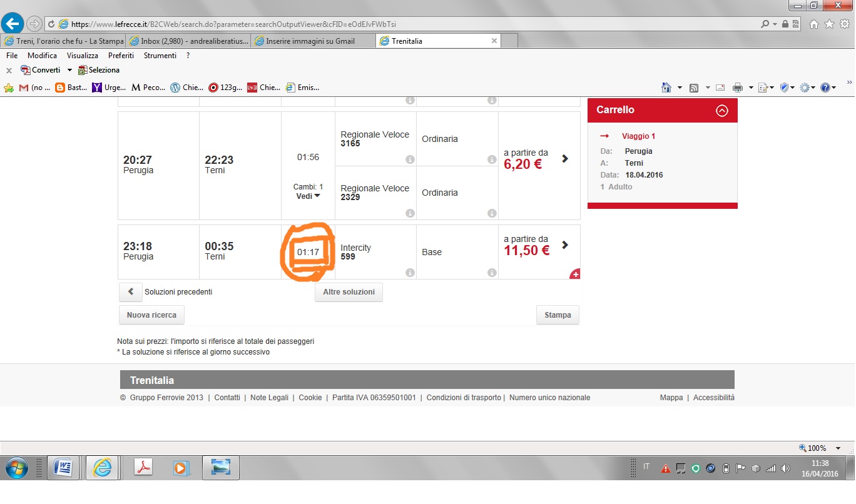
Task: Click the tools gear icon in browser
Action: (x=804, y=88)
